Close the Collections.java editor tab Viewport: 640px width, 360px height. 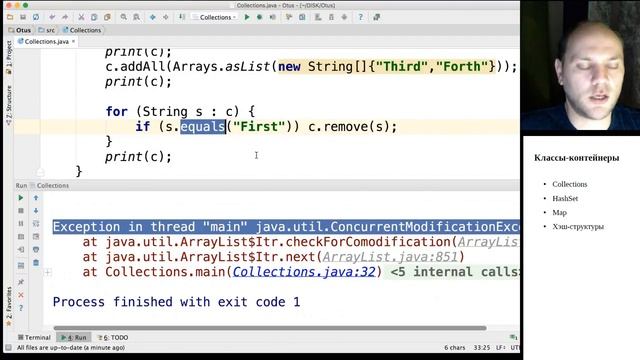(73, 42)
